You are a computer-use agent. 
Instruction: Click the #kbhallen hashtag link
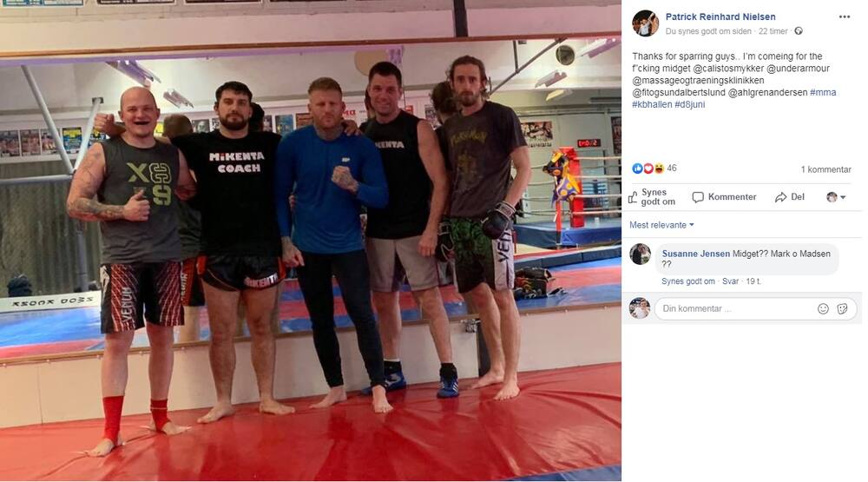click(x=652, y=104)
